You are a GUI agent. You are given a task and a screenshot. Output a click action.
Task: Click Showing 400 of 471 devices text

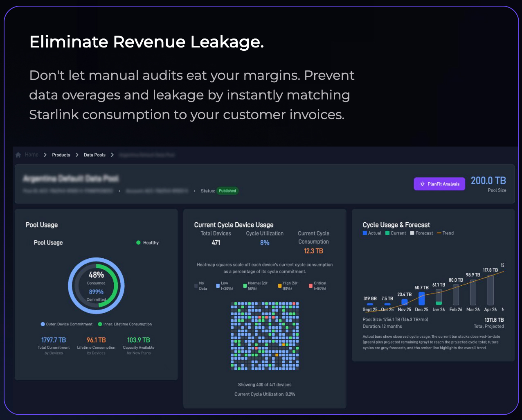pyautogui.click(x=265, y=385)
